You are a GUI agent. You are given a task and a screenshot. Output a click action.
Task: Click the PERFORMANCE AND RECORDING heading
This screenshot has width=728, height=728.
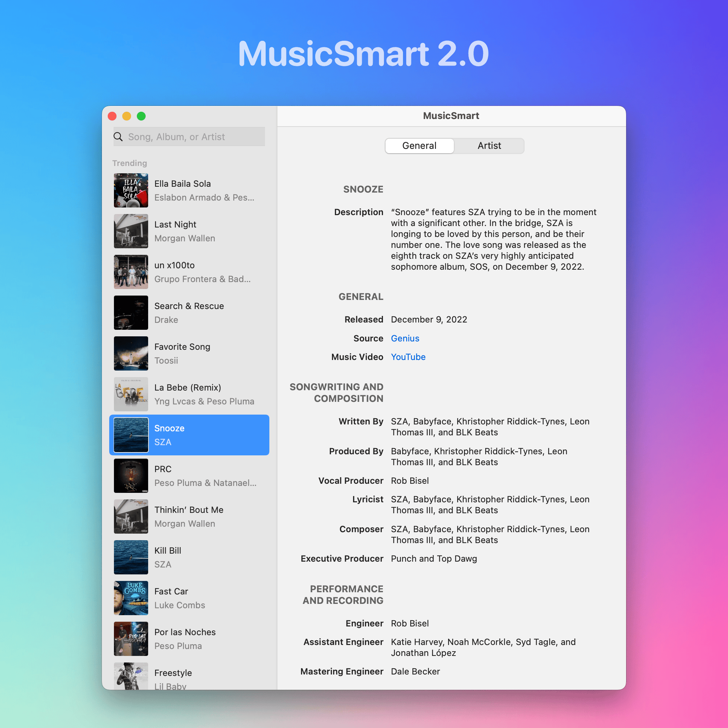[343, 595]
